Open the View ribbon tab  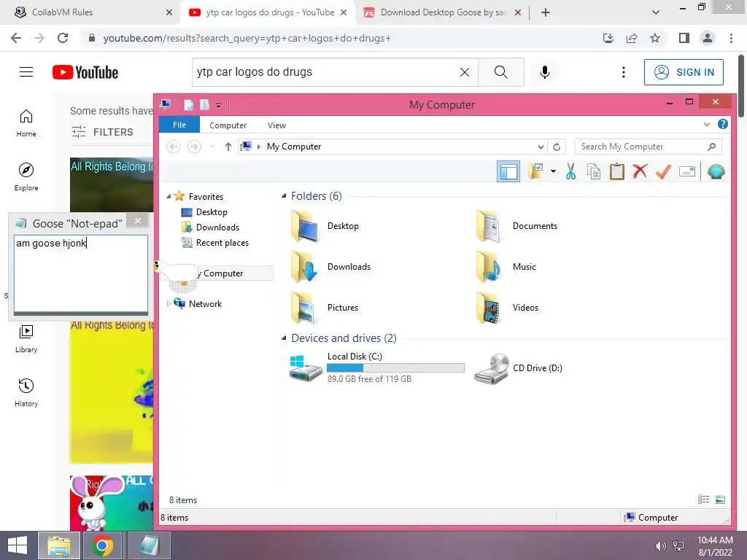[x=276, y=125]
